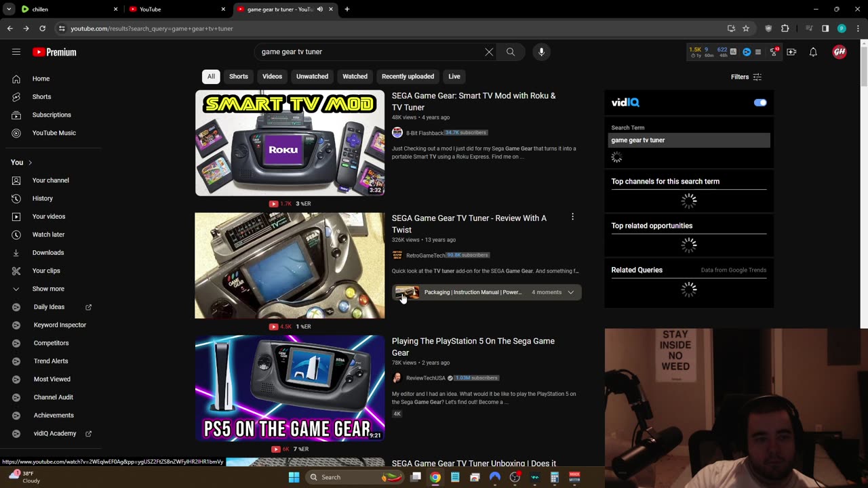
Task: Open Chrome extensions puzzle icon
Action: coord(785,28)
